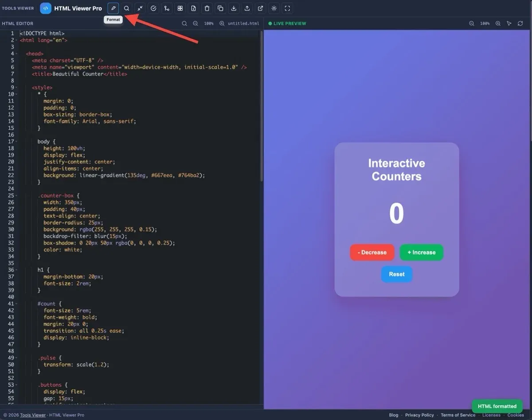
Task: Click the Decrease button in preview
Action: (372, 253)
